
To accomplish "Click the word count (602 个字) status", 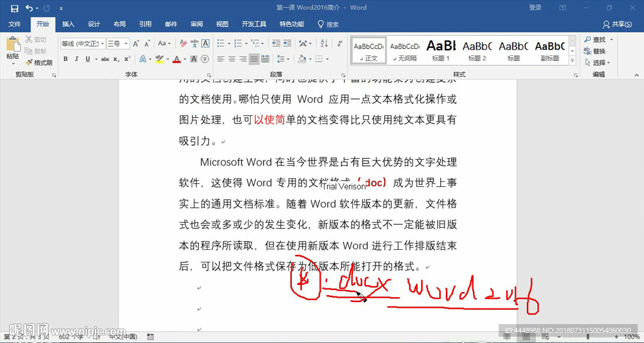I will coord(71,337).
